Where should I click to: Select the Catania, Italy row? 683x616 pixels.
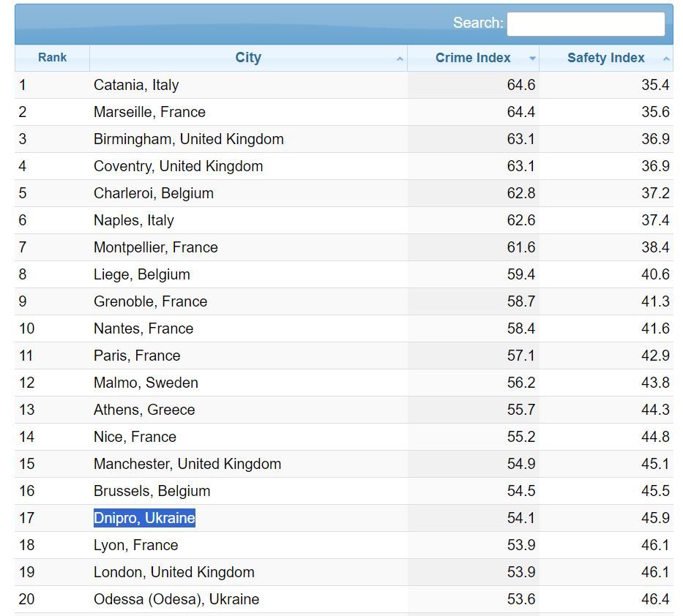[x=136, y=85]
